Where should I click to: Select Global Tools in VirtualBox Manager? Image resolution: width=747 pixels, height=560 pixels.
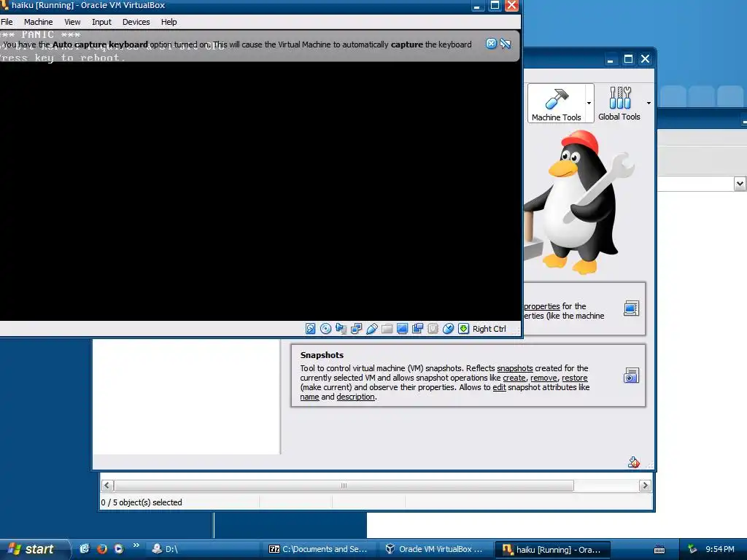(x=619, y=104)
